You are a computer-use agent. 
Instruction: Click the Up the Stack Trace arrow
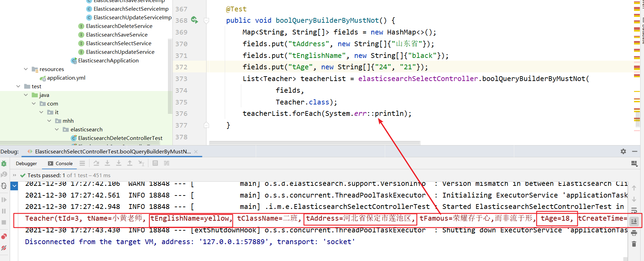pyautogui.click(x=634, y=188)
